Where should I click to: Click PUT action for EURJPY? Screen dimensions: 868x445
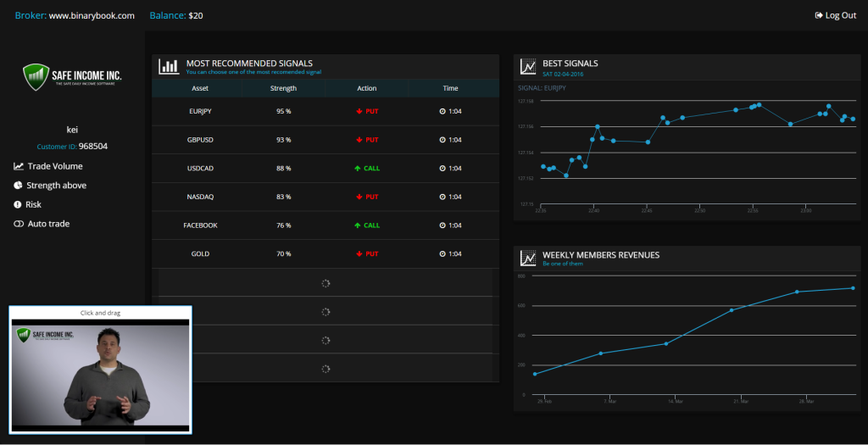click(x=367, y=111)
